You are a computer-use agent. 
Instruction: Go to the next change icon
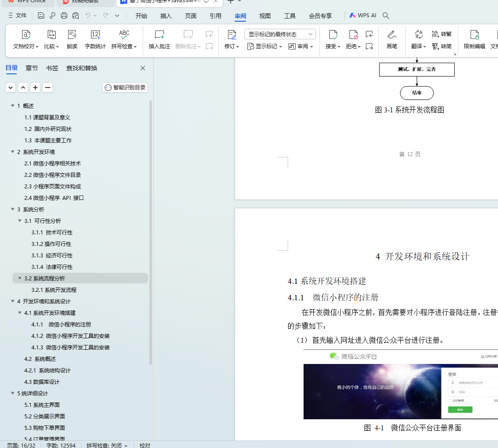click(369, 46)
